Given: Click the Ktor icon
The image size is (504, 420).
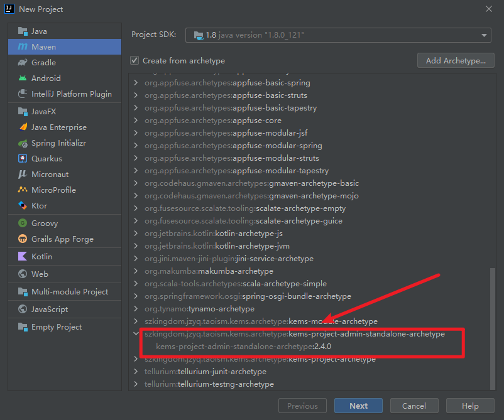Looking at the screenshot, I should click(23, 205).
